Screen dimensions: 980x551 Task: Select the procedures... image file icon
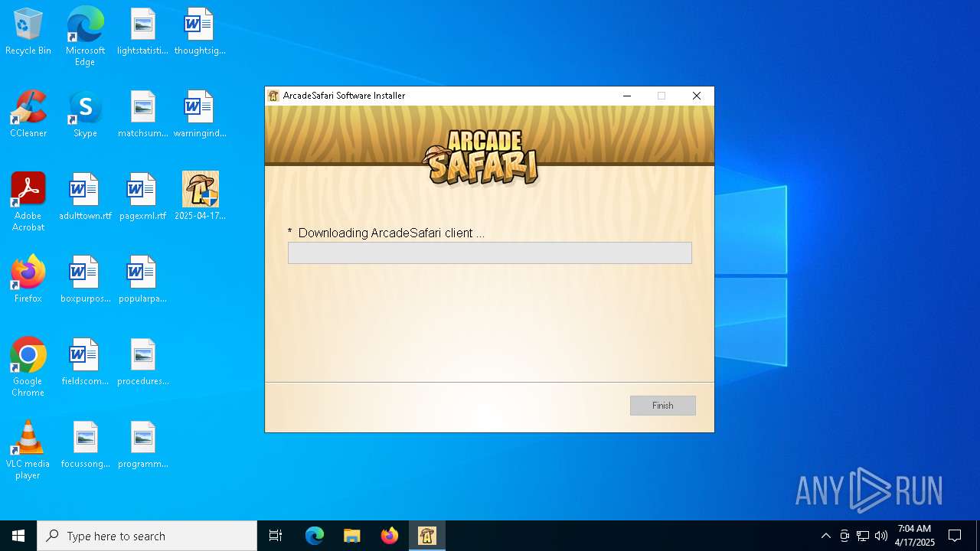coord(142,363)
